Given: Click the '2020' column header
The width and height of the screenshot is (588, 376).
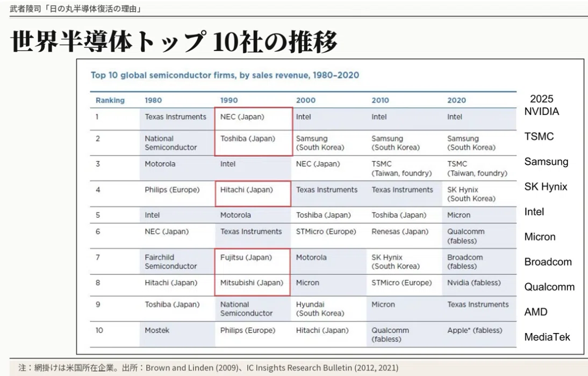Looking at the screenshot, I should [x=456, y=100].
